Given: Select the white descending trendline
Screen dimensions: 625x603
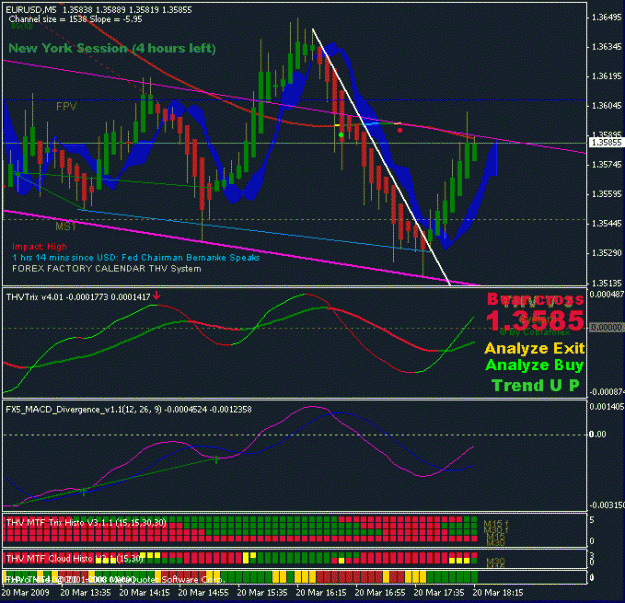Looking at the screenshot, I should pyautogui.click(x=381, y=155).
